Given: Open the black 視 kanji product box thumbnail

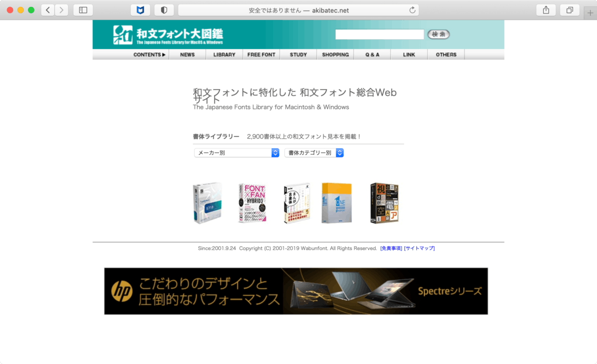Looking at the screenshot, I should (385, 203).
